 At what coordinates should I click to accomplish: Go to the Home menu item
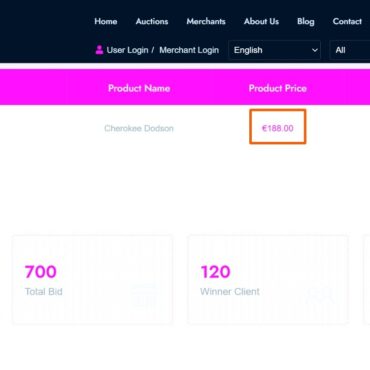(x=106, y=21)
